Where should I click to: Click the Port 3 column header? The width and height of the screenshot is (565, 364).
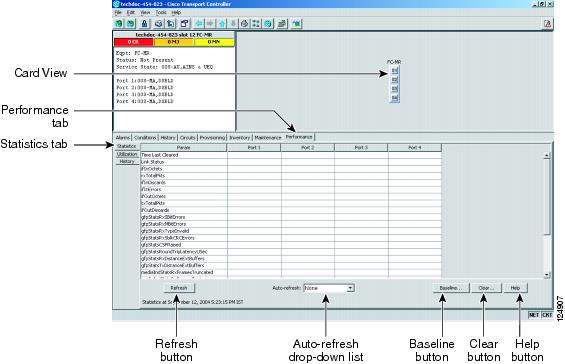(x=361, y=147)
